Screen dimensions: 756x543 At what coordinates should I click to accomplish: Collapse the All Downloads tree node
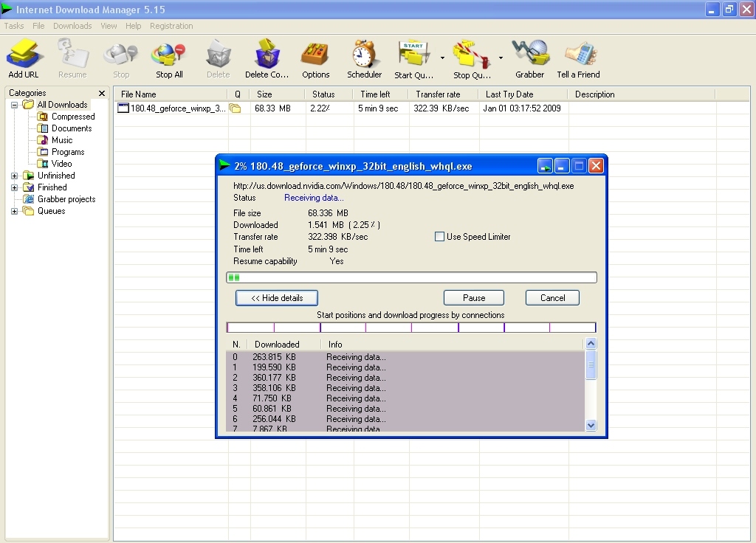tap(15, 105)
